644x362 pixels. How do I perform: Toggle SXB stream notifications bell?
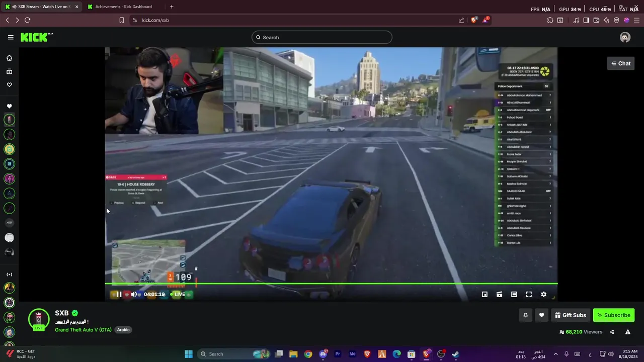[525, 315]
